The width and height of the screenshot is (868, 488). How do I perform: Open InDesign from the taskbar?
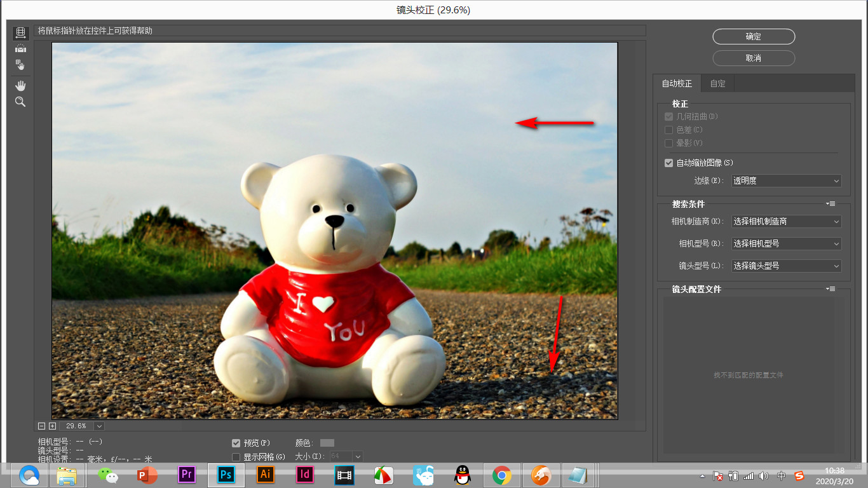click(305, 475)
